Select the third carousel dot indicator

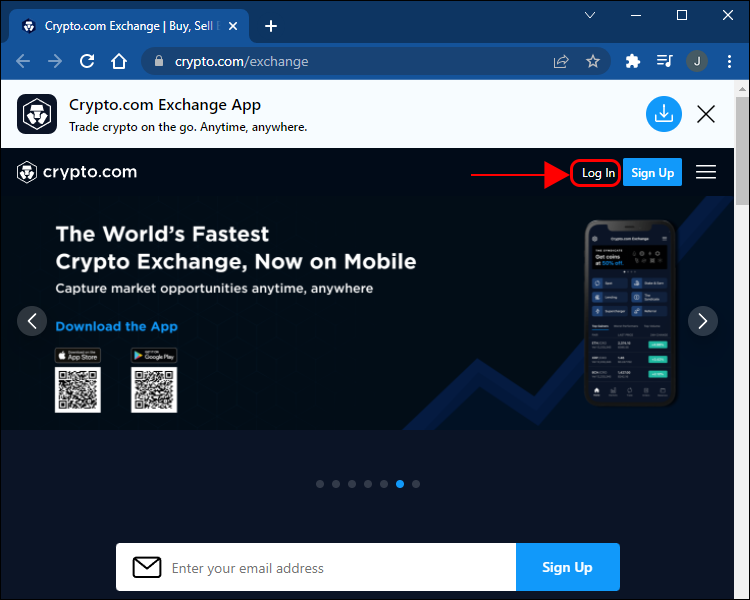352,484
